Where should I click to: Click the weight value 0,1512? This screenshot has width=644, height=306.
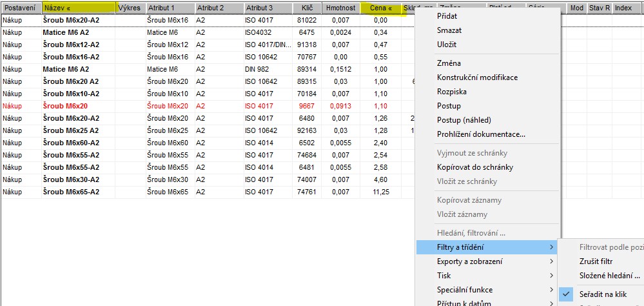(340, 69)
